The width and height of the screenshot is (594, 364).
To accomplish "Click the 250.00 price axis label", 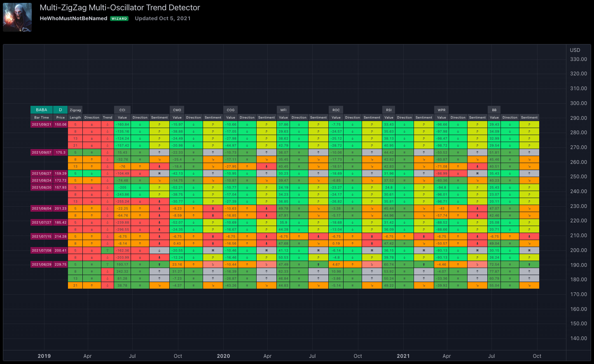I will tap(578, 177).
